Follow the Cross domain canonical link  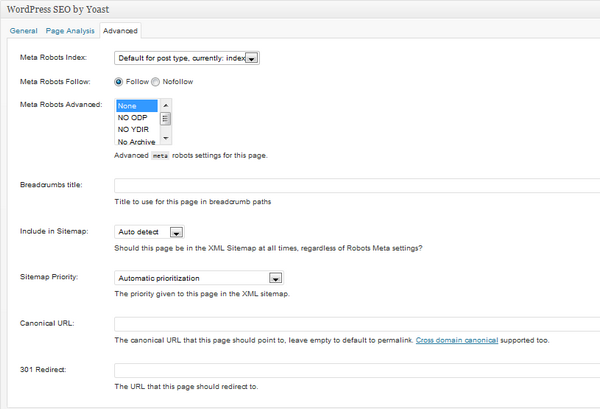pos(457,340)
